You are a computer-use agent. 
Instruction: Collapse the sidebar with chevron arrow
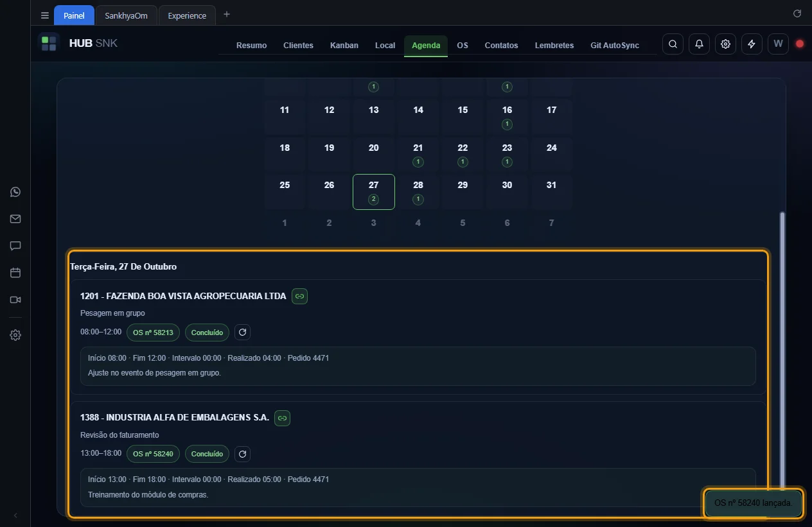tap(15, 515)
